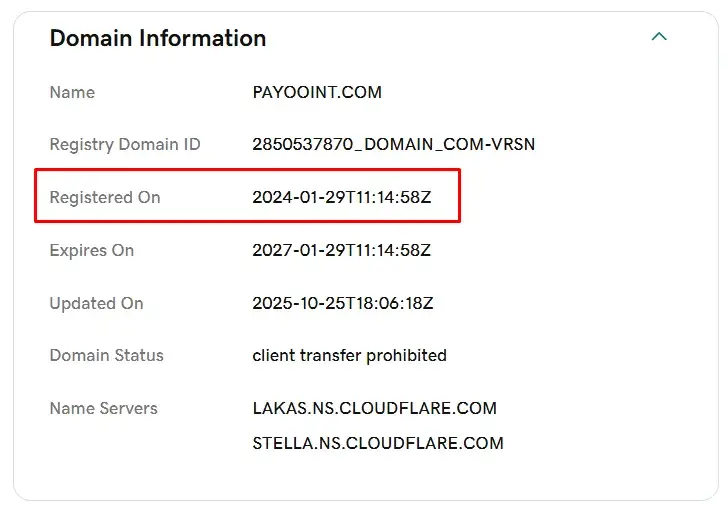Click the Domain Information heading
This screenshot has height=513, width=728.
click(x=158, y=38)
